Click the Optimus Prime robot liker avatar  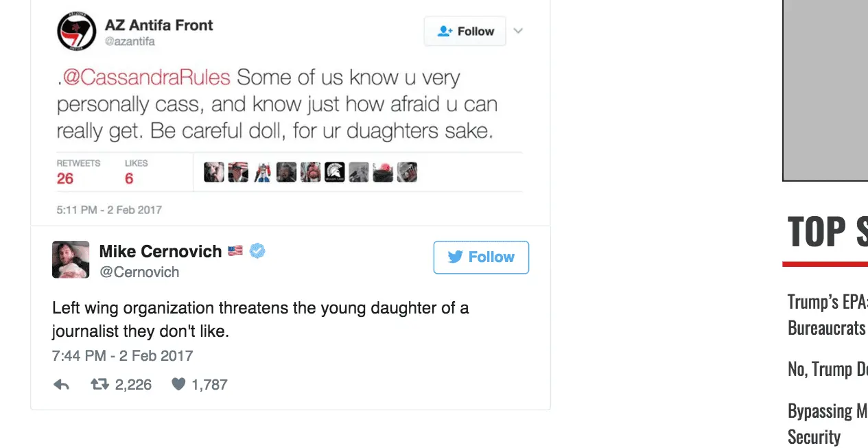(262, 172)
